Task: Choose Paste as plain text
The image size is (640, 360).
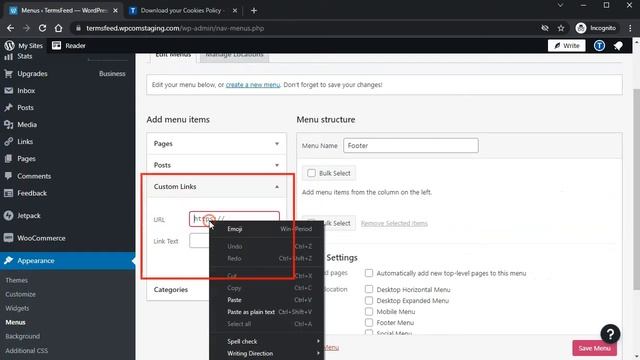Action: point(267,312)
